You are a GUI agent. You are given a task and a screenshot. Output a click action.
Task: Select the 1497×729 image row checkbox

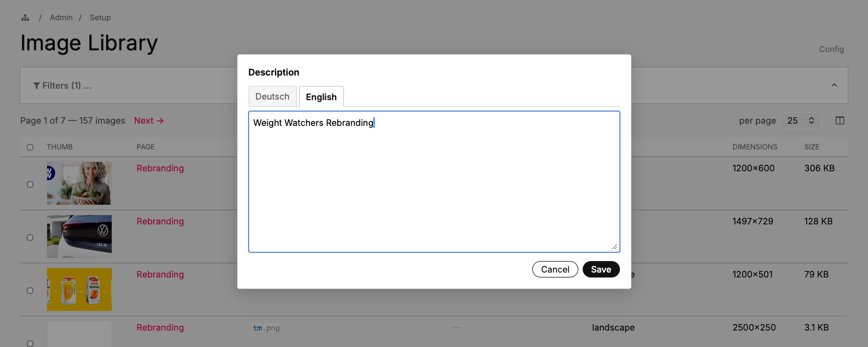coord(30,238)
